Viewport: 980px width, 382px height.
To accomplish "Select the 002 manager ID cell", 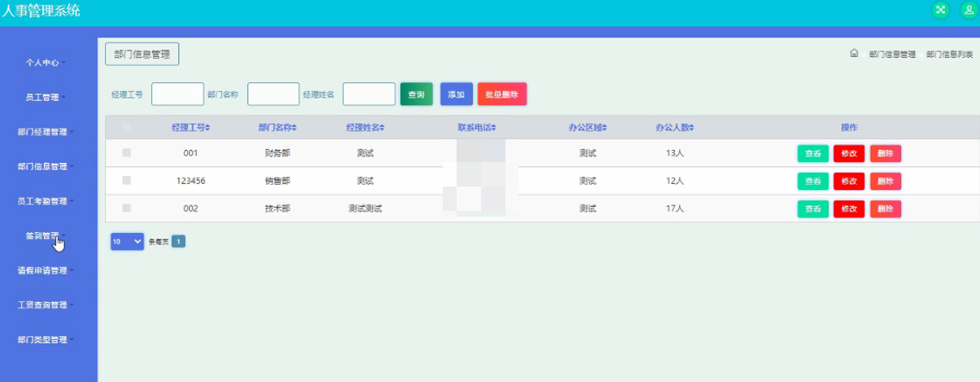I will click(x=190, y=209).
